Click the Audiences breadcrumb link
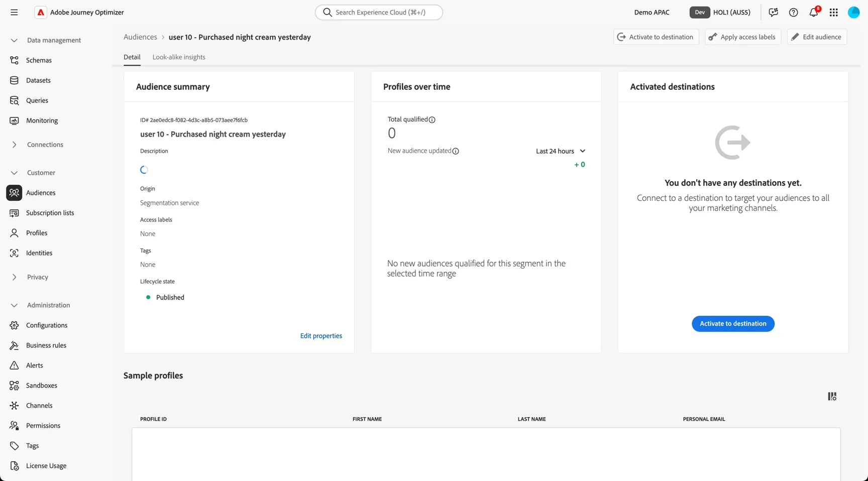 tap(140, 37)
